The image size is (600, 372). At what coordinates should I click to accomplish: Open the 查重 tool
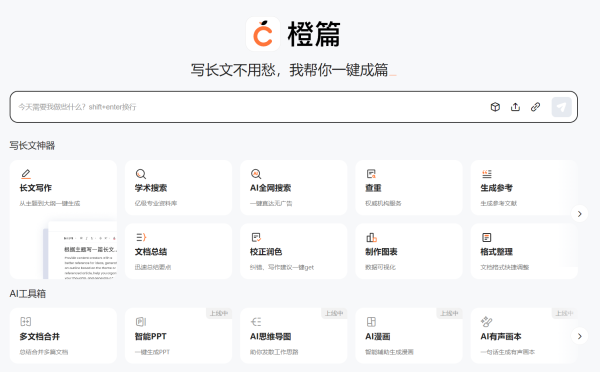[409, 188]
